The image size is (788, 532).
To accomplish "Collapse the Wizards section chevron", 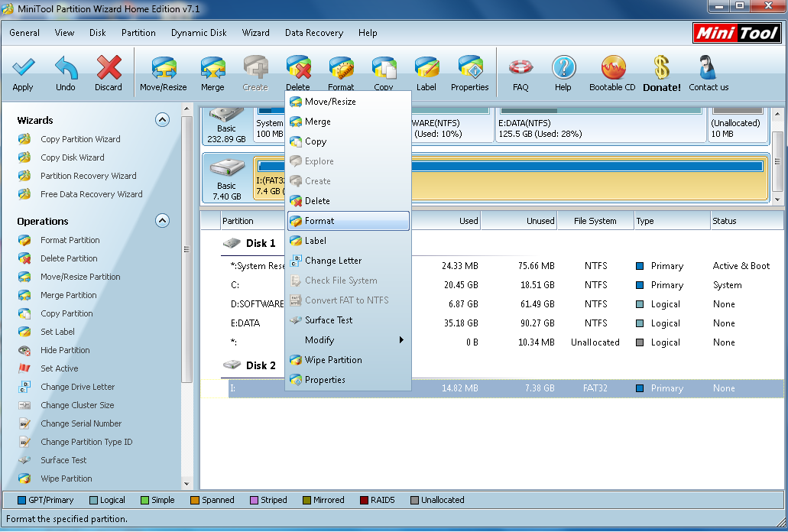I will pyautogui.click(x=162, y=119).
